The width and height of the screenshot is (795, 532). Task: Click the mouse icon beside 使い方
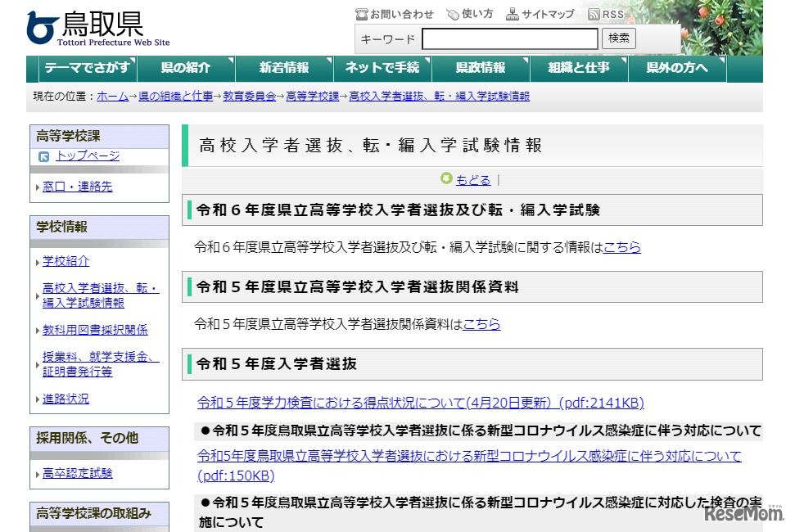pos(452,13)
